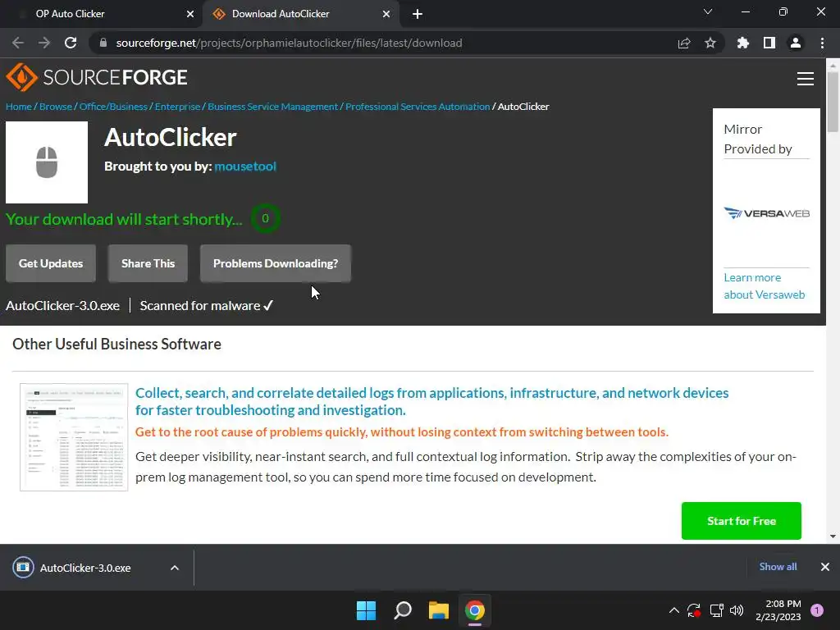This screenshot has height=630, width=840.
Task: Open Business Service Management breadcrumb
Action: [272, 107]
